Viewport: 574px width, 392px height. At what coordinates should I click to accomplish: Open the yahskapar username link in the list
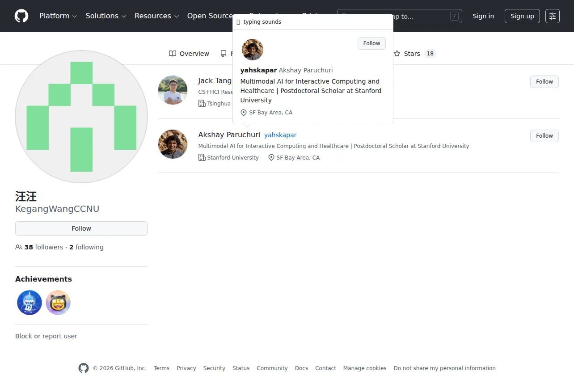pyautogui.click(x=280, y=135)
